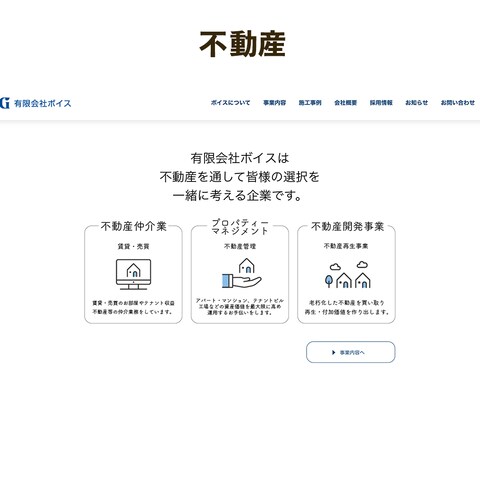Click the 老朽化した不動産を買い取り description
480x480 pixels.
347,303
